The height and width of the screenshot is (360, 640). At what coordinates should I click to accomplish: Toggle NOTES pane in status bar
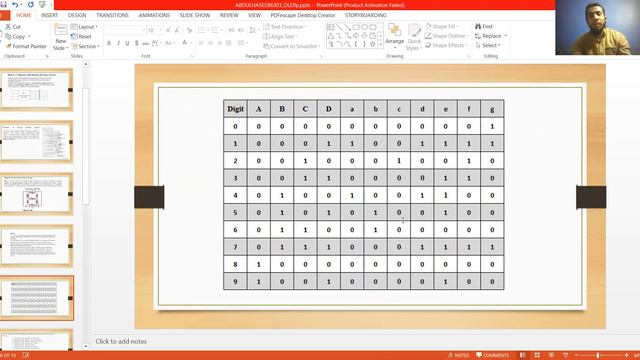tap(458, 356)
